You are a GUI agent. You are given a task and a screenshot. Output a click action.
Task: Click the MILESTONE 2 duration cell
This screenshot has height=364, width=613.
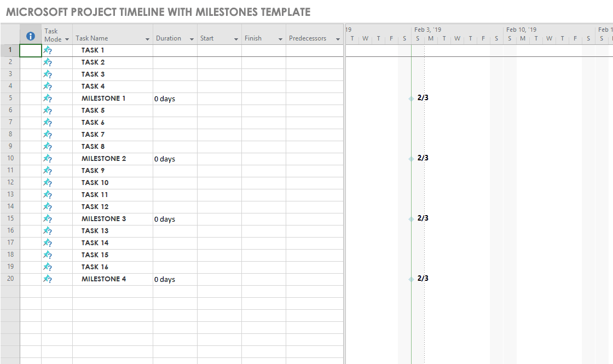(x=175, y=159)
